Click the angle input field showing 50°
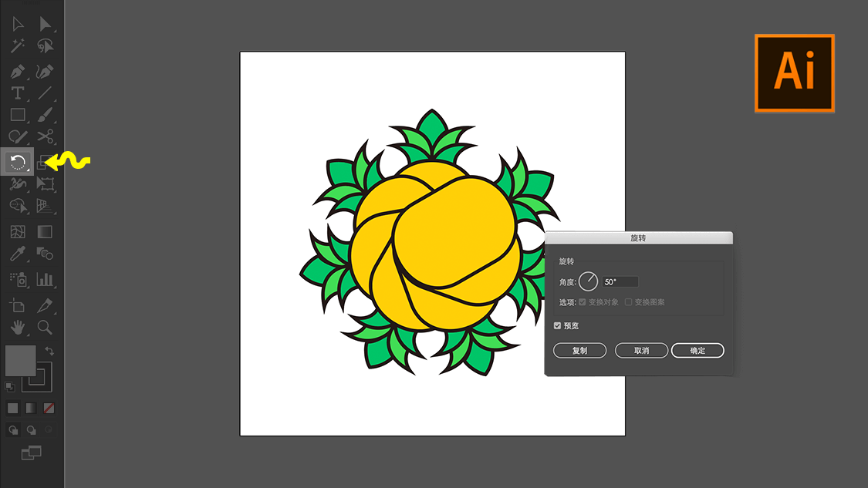The image size is (868, 488). click(620, 282)
